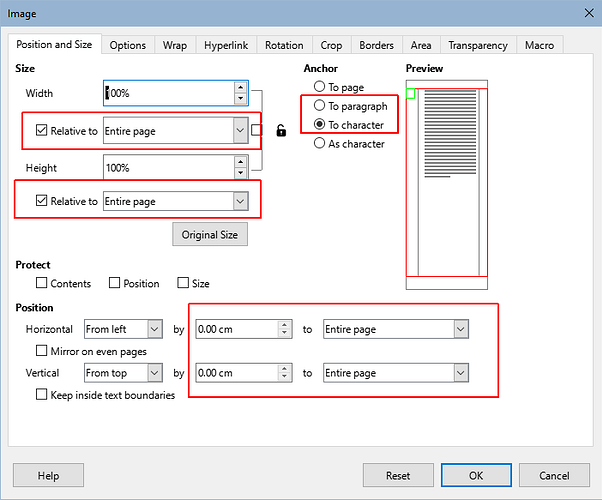Viewport: 602px width, 500px height.
Task: Switch to the Hyperlink tab
Action: pyautogui.click(x=226, y=45)
